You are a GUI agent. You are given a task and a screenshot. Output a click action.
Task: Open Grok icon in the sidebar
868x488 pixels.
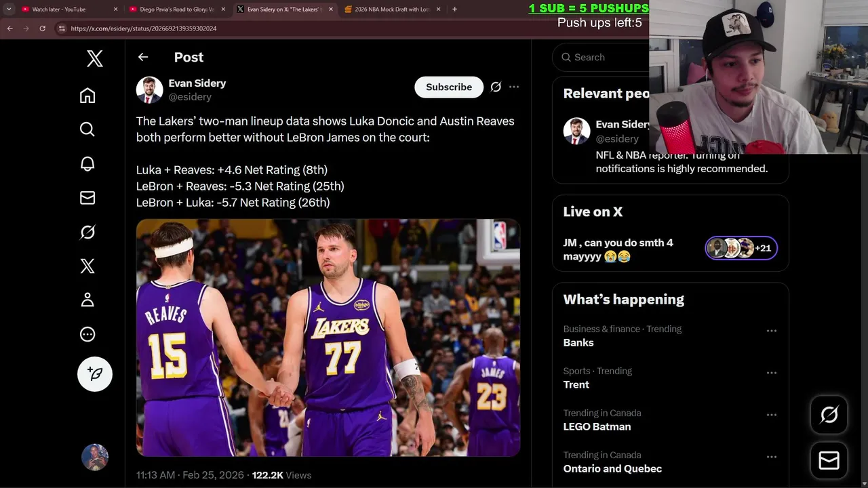point(87,232)
